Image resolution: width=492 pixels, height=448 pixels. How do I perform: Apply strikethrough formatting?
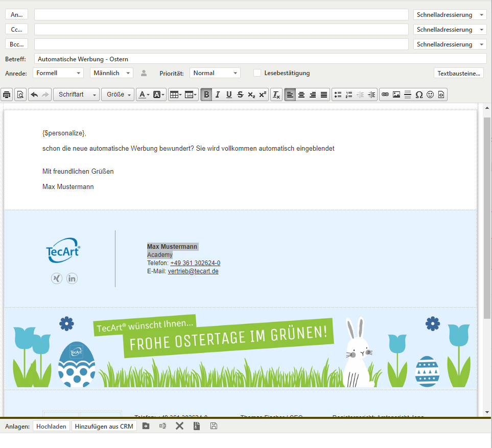click(x=240, y=95)
